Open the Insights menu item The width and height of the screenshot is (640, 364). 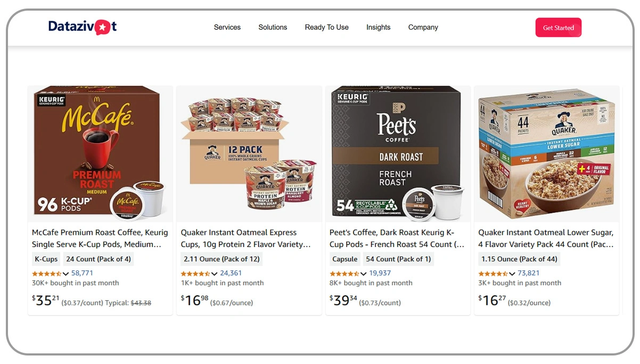[x=378, y=27]
